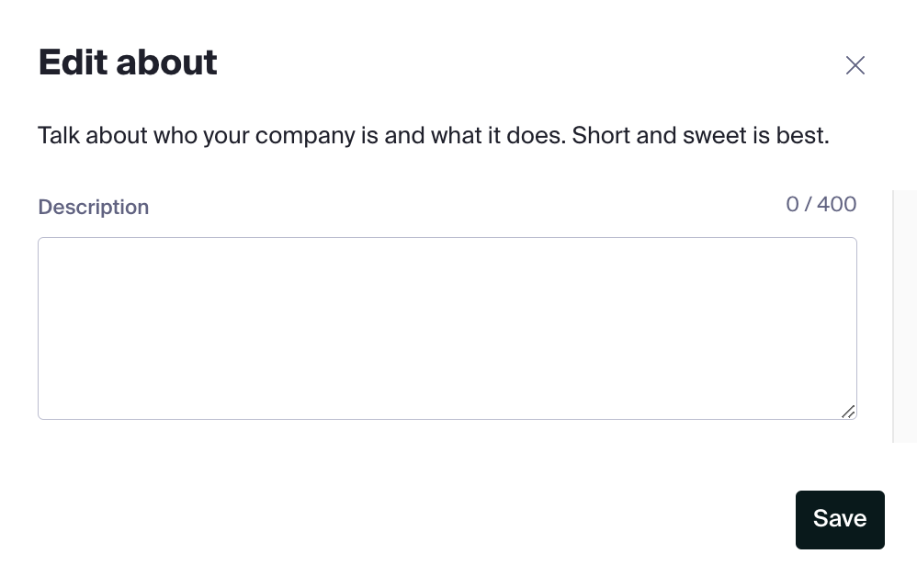This screenshot has height=588, width=917.
Task: Click inside the empty description box
Action: pyautogui.click(x=447, y=328)
